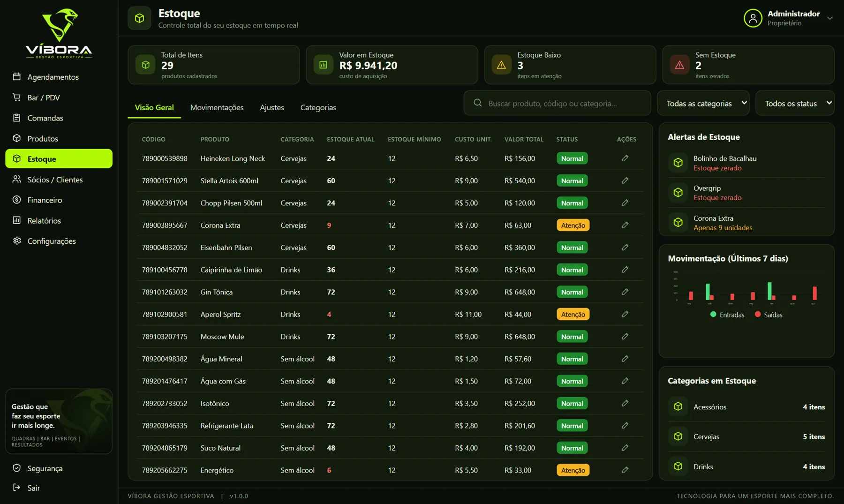
Task: Navigate to Produtos in the sidebar
Action: click(59, 138)
